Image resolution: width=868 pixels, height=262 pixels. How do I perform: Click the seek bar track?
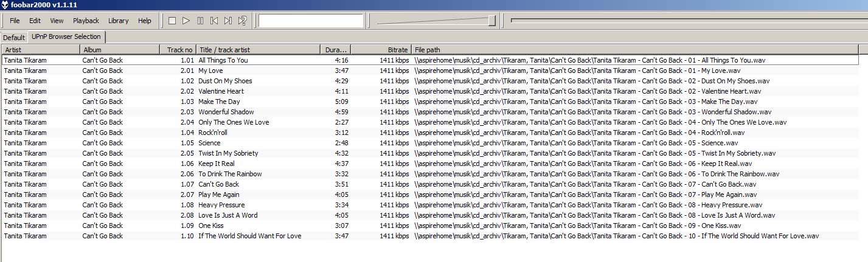[687, 21]
